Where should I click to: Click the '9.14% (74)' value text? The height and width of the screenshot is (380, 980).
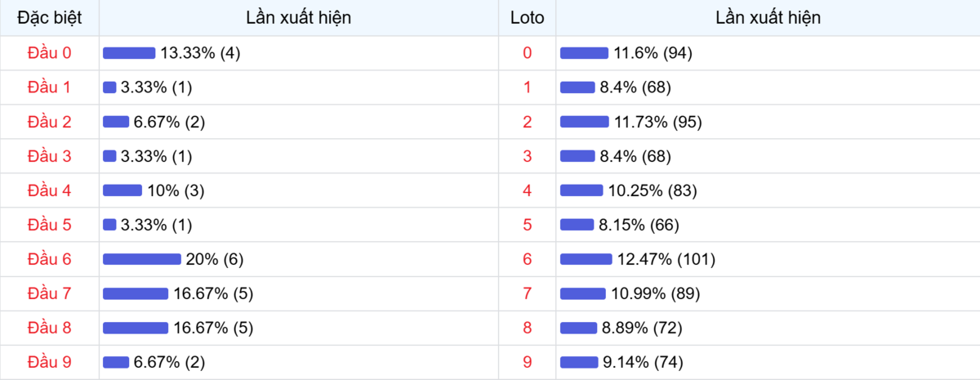pyautogui.click(x=643, y=362)
